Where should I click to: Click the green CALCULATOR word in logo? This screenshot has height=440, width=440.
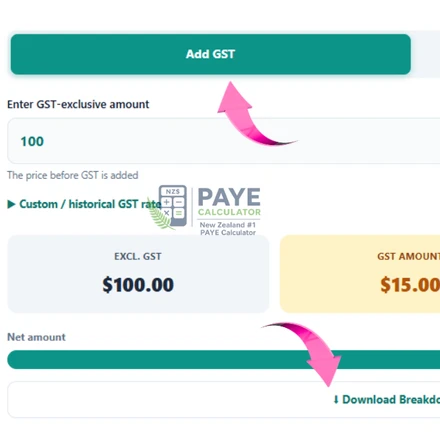pos(229,212)
